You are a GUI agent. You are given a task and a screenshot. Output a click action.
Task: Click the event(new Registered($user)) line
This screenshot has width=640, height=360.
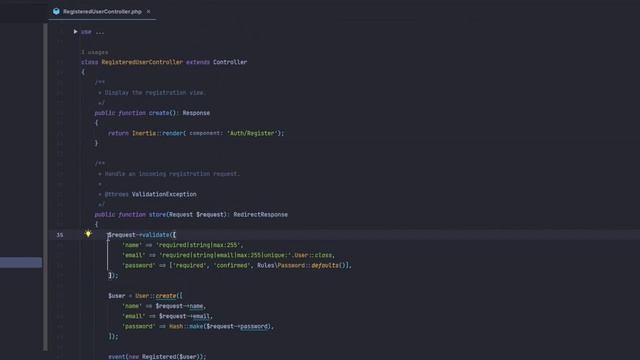pyautogui.click(x=157, y=357)
